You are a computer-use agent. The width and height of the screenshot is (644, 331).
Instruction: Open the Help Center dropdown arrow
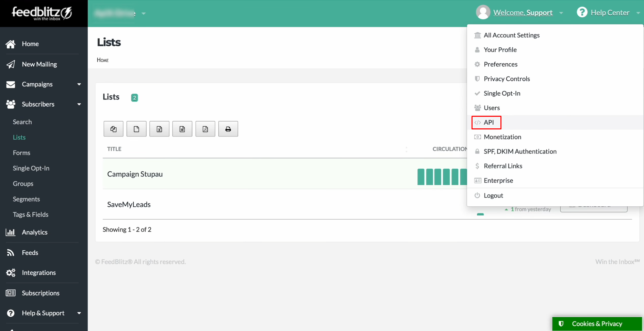[x=638, y=13]
